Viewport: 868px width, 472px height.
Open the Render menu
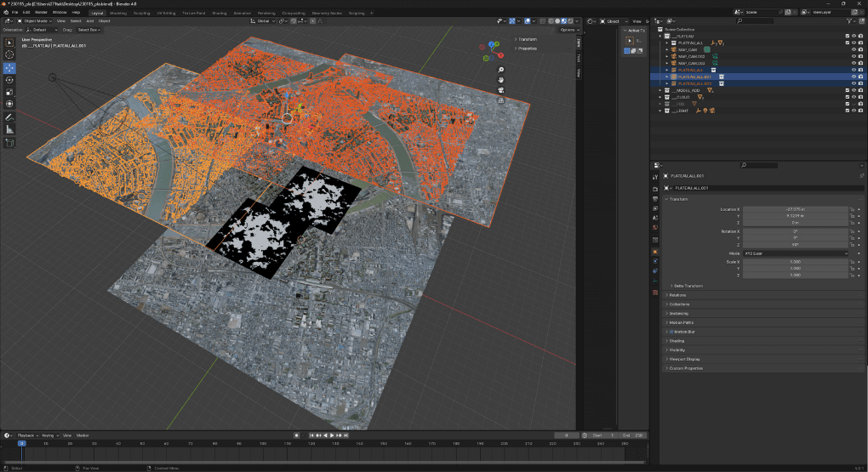41,12
